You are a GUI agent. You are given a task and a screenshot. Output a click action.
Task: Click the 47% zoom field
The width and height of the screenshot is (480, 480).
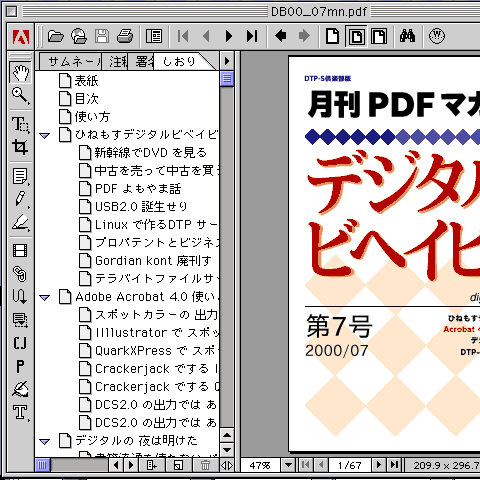click(x=260, y=465)
